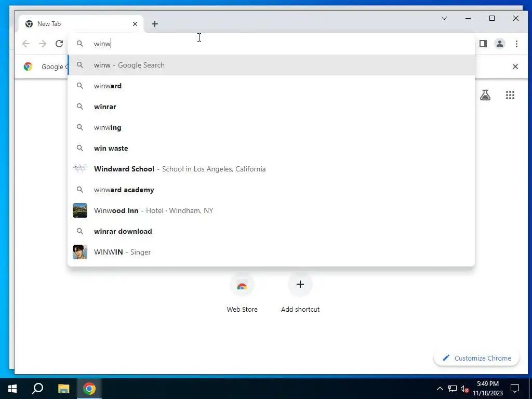532x399 pixels.
Task: Open the profile avatar icon
Action: tap(500, 44)
